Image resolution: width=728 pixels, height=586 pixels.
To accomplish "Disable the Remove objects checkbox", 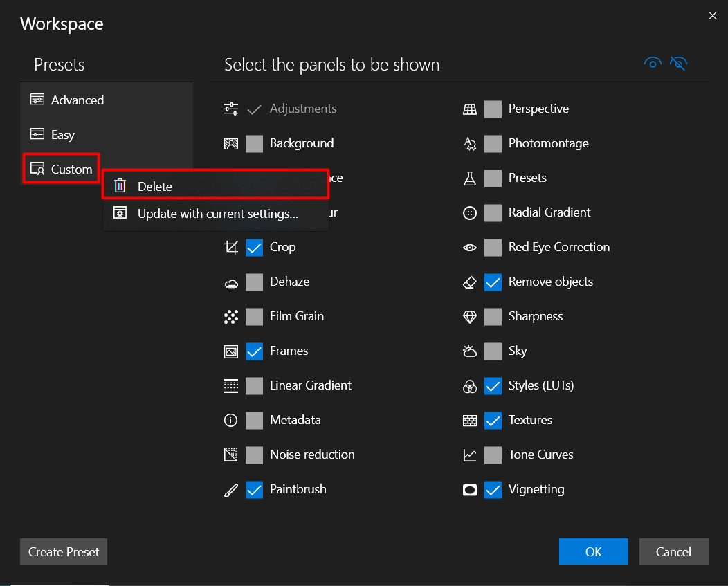I will (x=493, y=282).
